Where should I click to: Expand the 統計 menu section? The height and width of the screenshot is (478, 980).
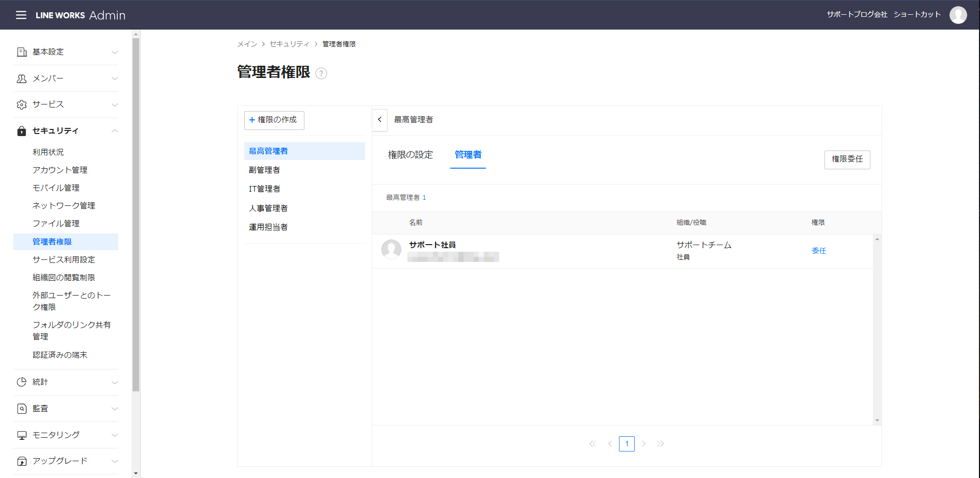point(66,382)
